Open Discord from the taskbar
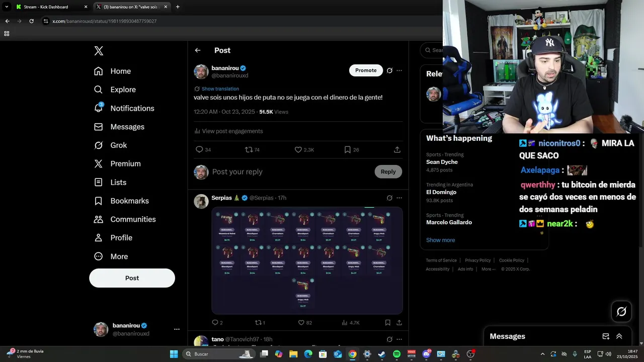The image size is (644, 362). 426,354
